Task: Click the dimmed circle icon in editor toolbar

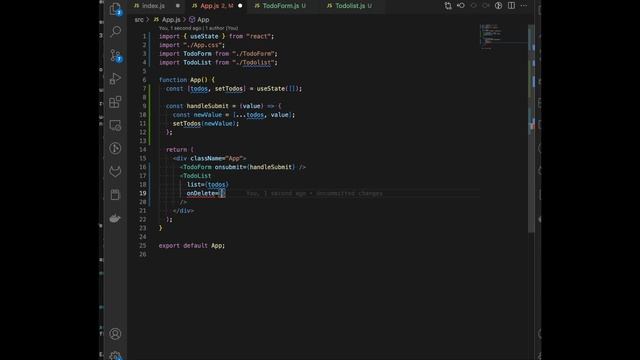Action: tap(473, 6)
